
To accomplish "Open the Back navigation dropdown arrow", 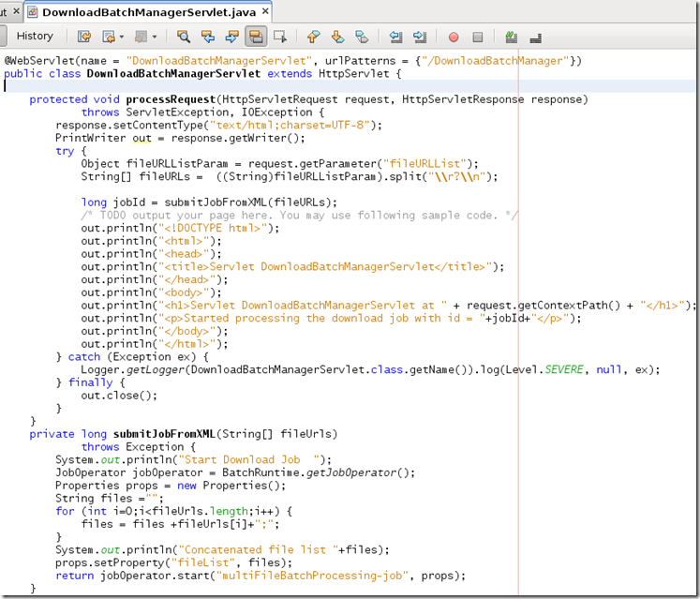I will click(x=121, y=37).
